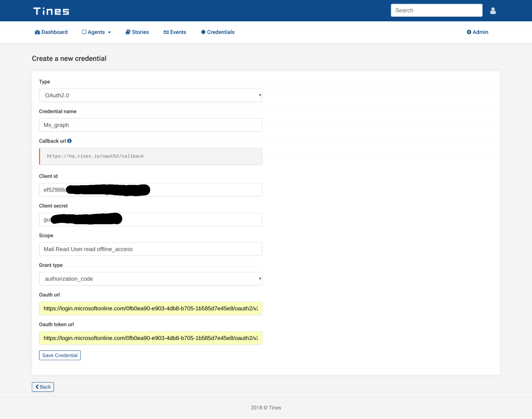Click the Save Credential button
Image resolution: width=532 pixels, height=419 pixels.
coord(60,355)
